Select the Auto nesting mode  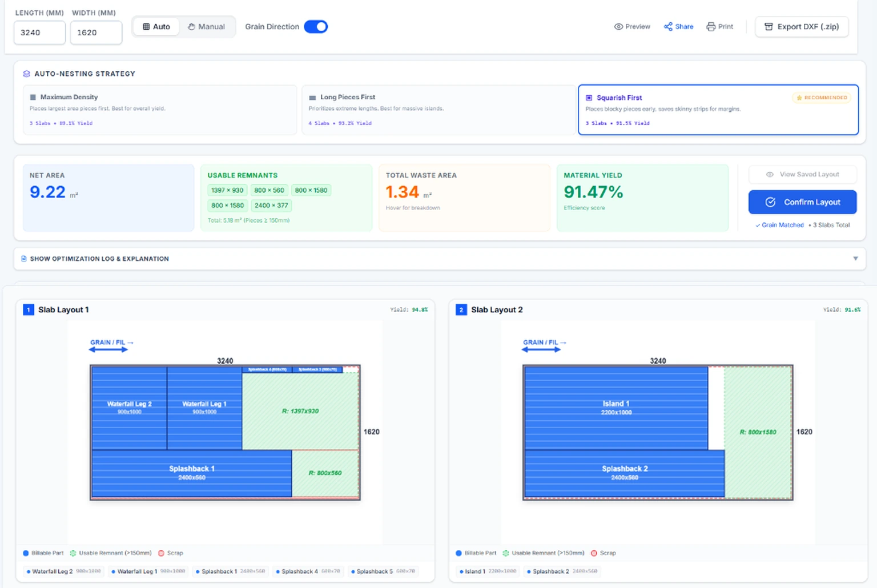pos(156,27)
